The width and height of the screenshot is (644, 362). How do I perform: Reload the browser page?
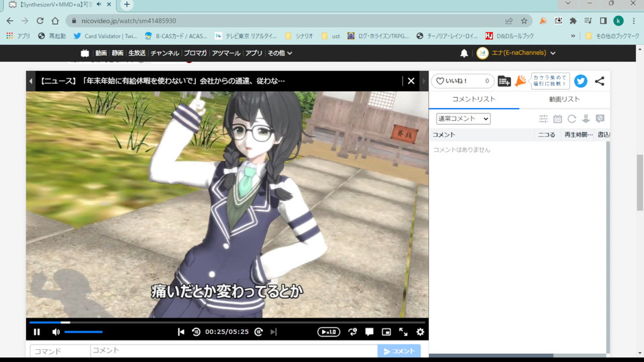click(x=40, y=21)
